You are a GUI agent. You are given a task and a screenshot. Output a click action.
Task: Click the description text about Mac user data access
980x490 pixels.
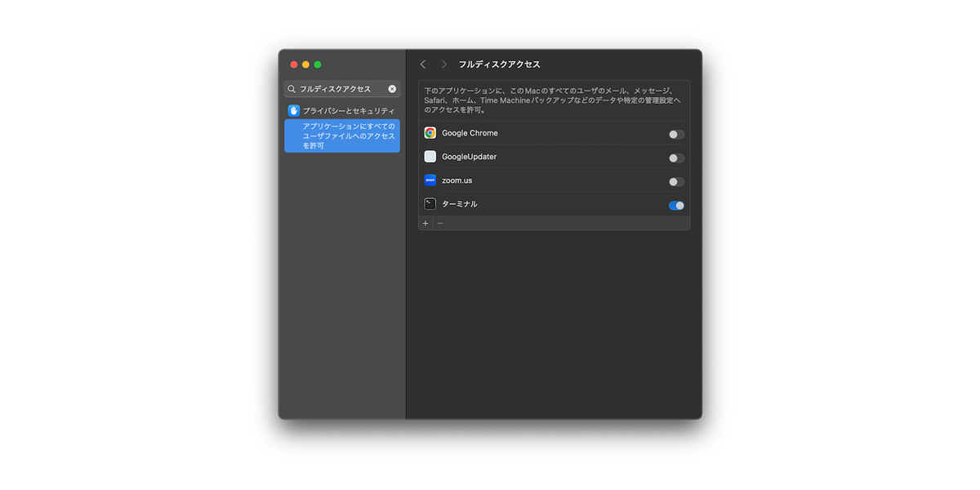(x=554, y=100)
